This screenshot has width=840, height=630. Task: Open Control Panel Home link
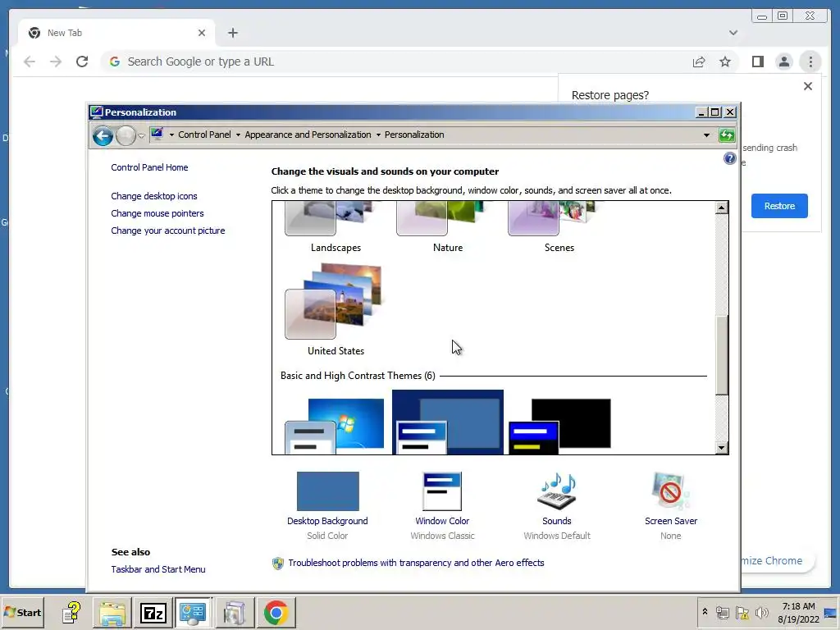coord(149,167)
